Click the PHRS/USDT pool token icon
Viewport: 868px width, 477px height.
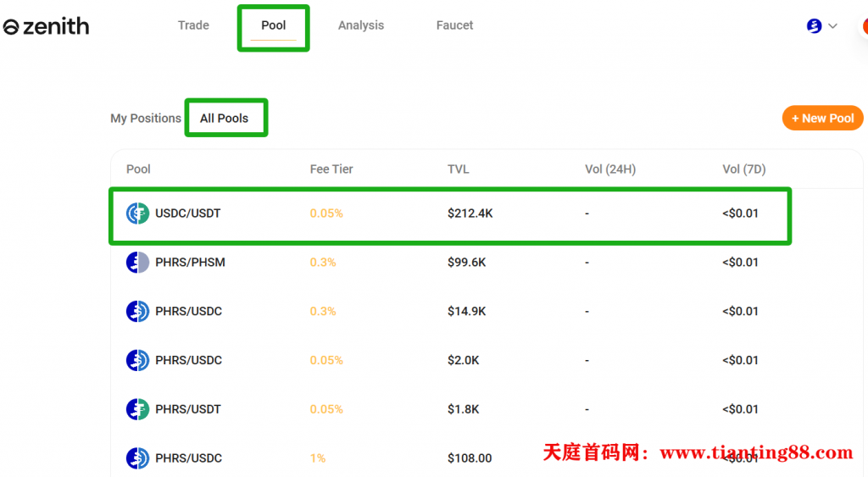[x=137, y=409]
